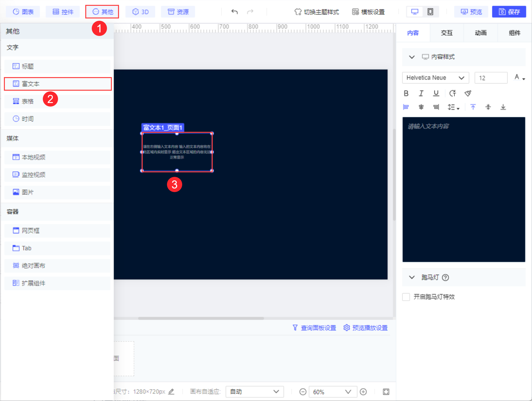Toggle underline formatting
Image resolution: width=532 pixels, height=401 pixels.
pyautogui.click(x=436, y=94)
